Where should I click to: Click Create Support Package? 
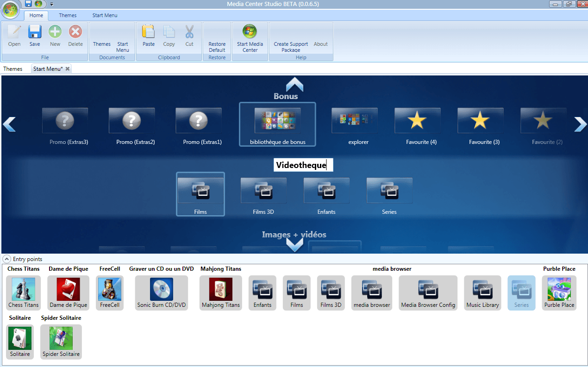[291, 47]
